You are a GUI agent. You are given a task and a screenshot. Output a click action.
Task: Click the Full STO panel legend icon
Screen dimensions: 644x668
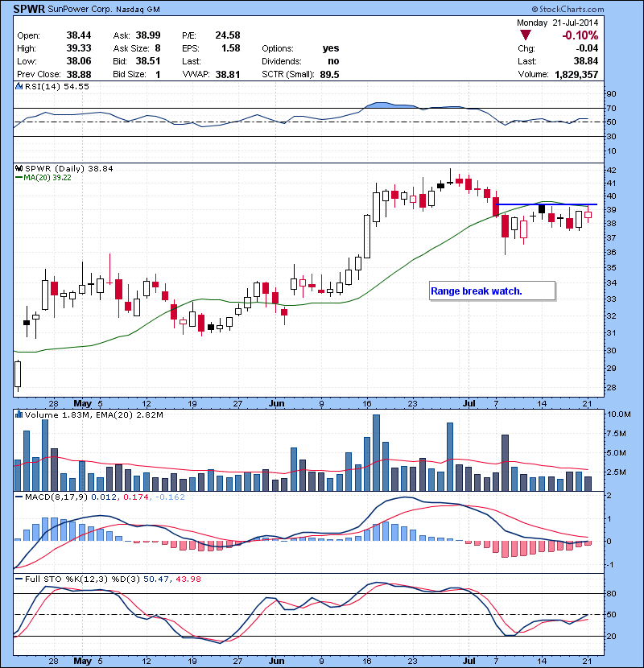point(19,579)
